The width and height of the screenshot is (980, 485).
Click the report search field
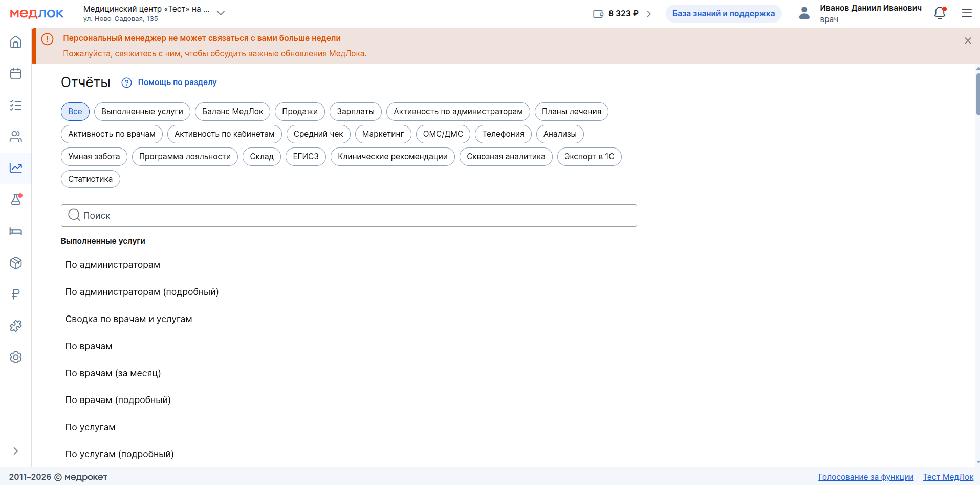coord(349,216)
